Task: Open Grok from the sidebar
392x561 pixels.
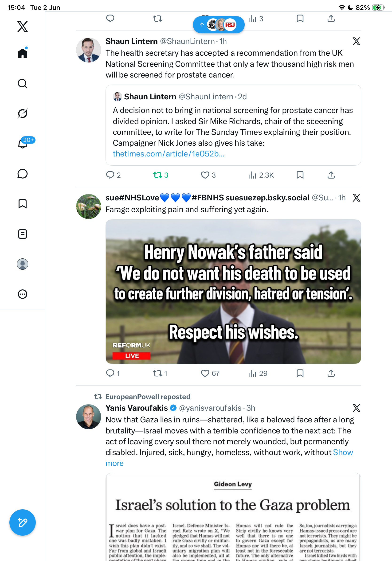Action: pyautogui.click(x=23, y=113)
